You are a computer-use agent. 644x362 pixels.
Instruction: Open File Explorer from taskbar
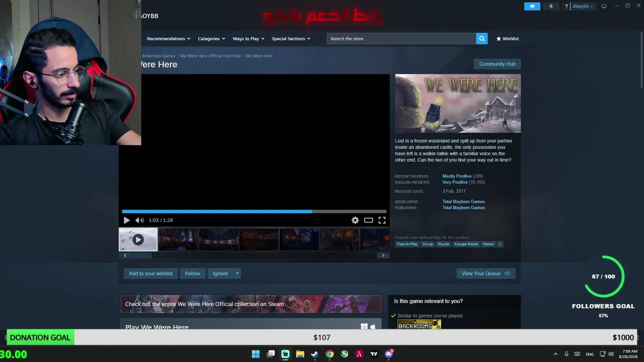(300, 354)
